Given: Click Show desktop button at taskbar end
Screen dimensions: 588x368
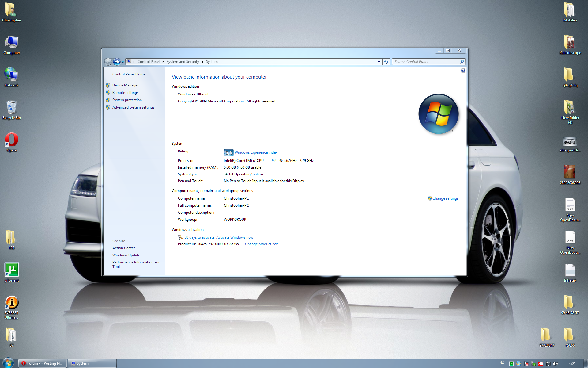Looking at the screenshot, I should pyautogui.click(x=586, y=363).
